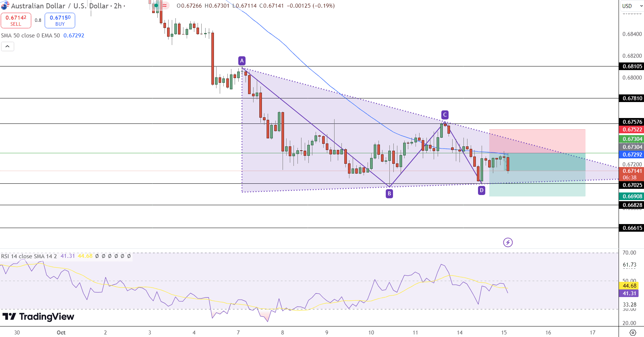Screen dimensions: 644x337
Task: Click the 15 date label on time axis
Action: [x=504, y=332]
